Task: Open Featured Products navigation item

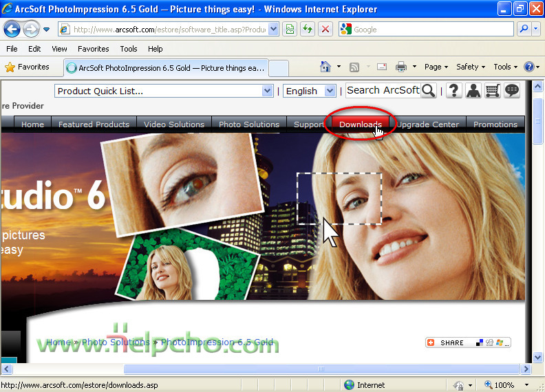Action: (94, 124)
